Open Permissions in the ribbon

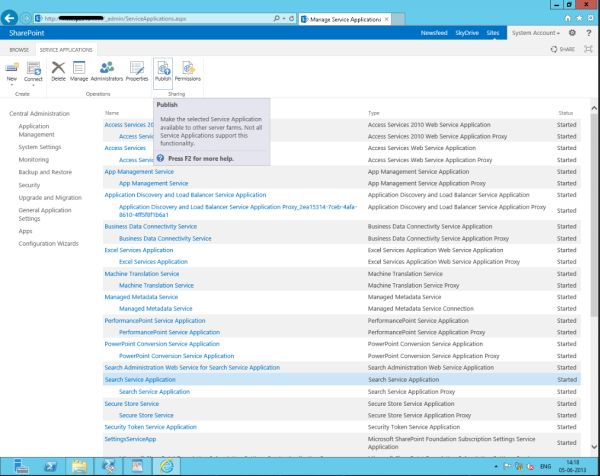188,71
